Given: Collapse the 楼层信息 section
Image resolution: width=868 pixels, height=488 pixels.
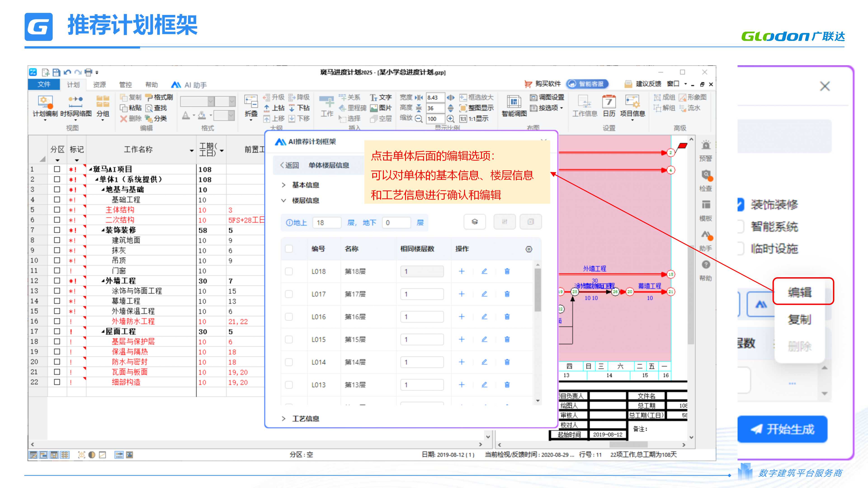Looking at the screenshot, I should tap(284, 200).
